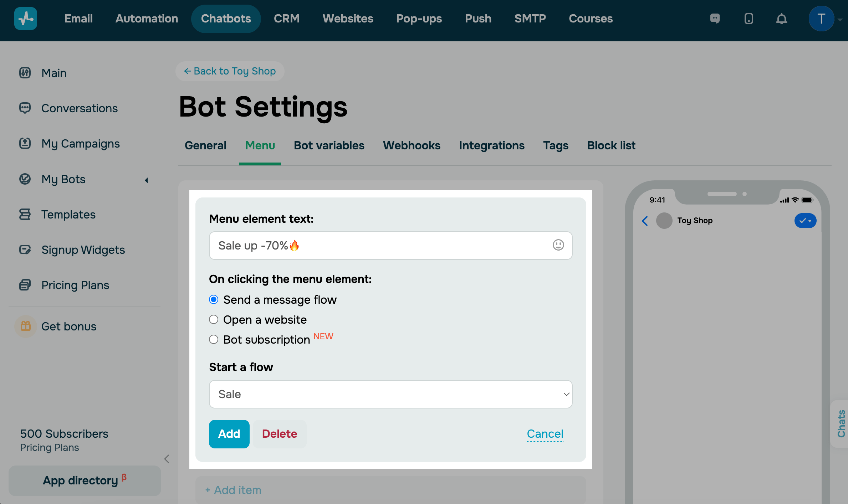Click the Menu element text field
This screenshot has width=848, height=504.
coord(378,245)
